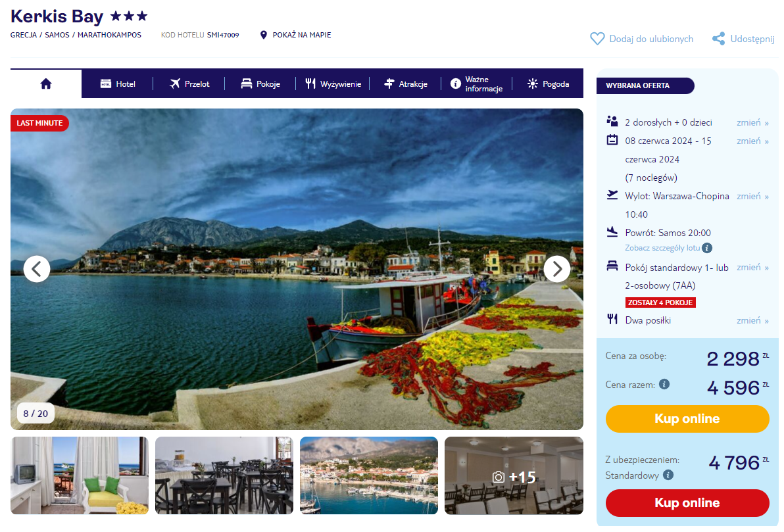Open the +15 more photos thumbnail

point(514,476)
